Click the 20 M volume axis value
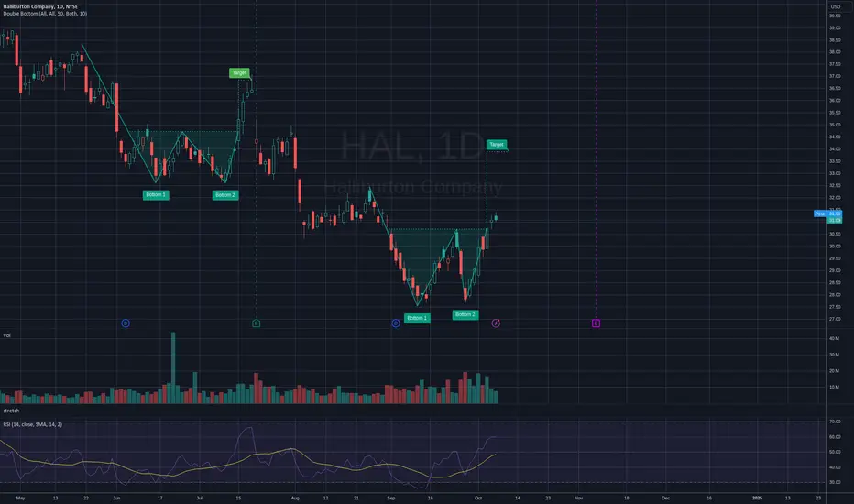 coord(834,370)
